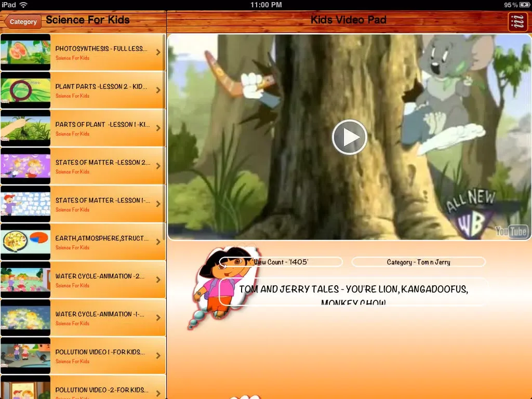Viewport: 532px width, 399px height.
Task: Click 'Science For Kids' subtitle under Photosynthesis
Action: (72, 58)
